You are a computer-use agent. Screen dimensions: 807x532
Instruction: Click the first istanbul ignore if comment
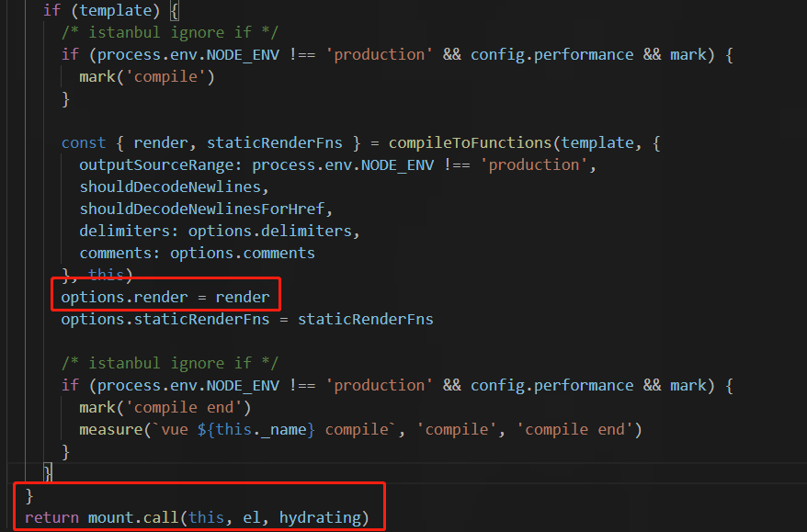coord(170,32)
